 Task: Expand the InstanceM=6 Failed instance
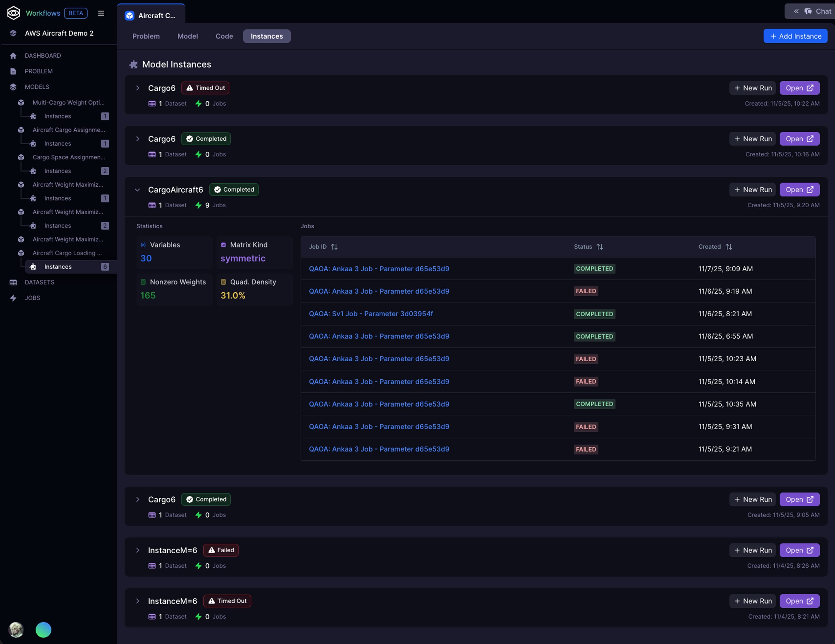(x=138, y=550)
